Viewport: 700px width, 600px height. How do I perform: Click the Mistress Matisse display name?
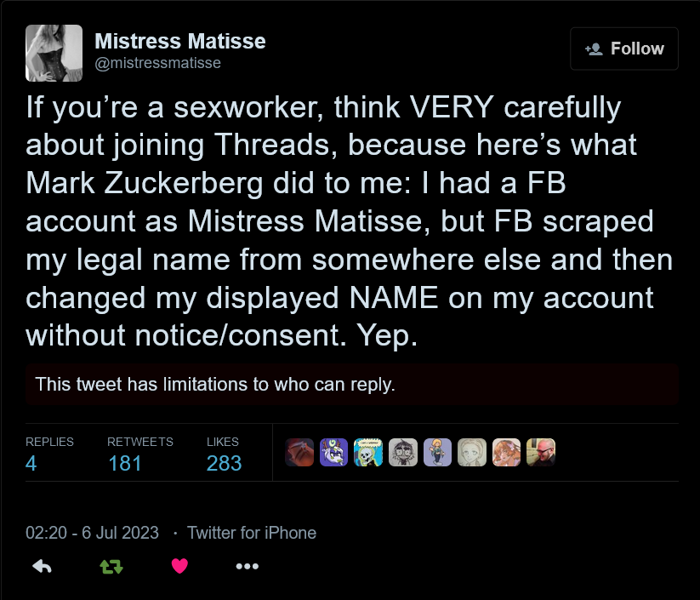click(179, 41)
